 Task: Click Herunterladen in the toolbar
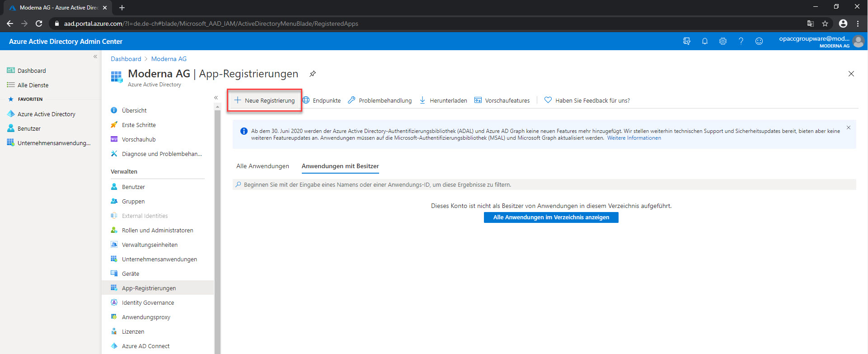pyautogui.click(x=443, y=100)
